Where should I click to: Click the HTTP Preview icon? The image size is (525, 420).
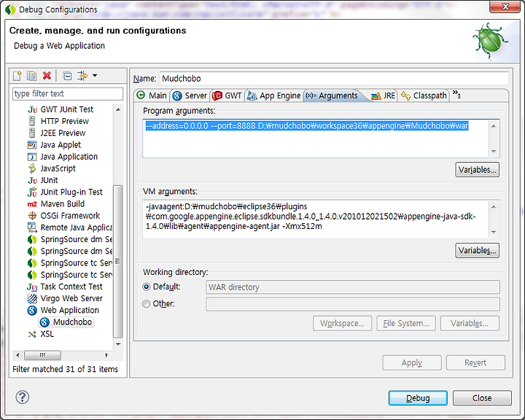pyautogui.click(x=32, y=121)
